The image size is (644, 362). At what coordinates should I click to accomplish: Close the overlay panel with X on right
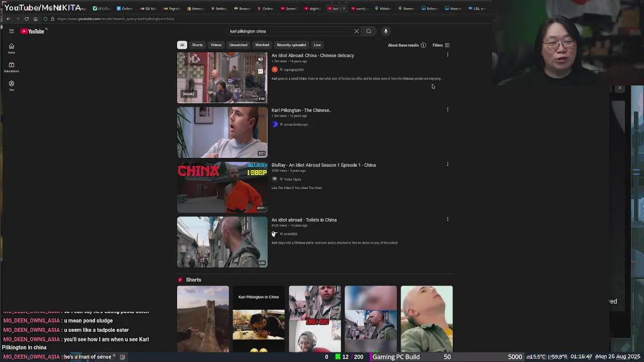point(620,88)
